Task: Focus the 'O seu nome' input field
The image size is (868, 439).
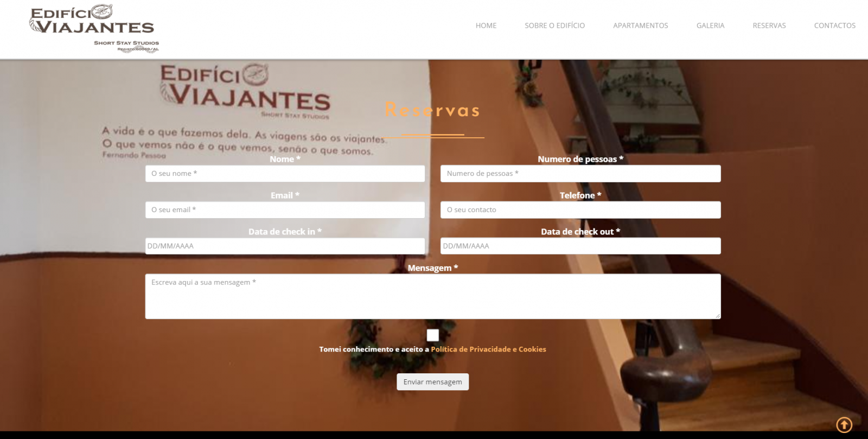Action: (x=285, y=174)
